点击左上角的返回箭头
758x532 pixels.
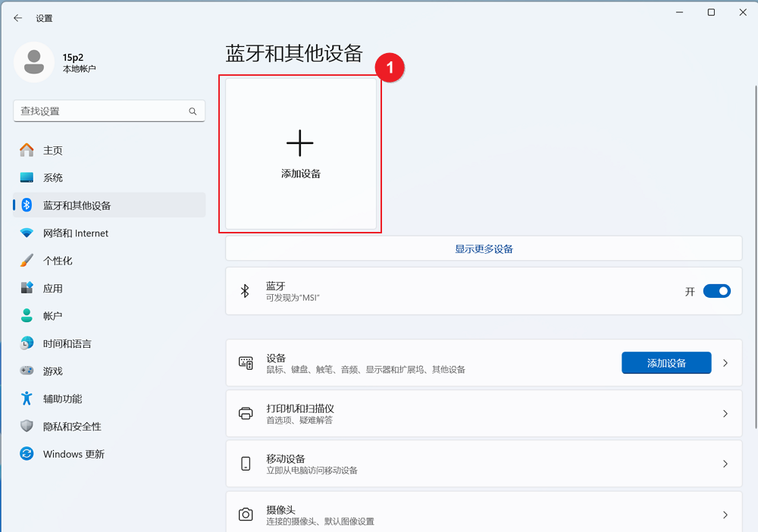point(17,17)
